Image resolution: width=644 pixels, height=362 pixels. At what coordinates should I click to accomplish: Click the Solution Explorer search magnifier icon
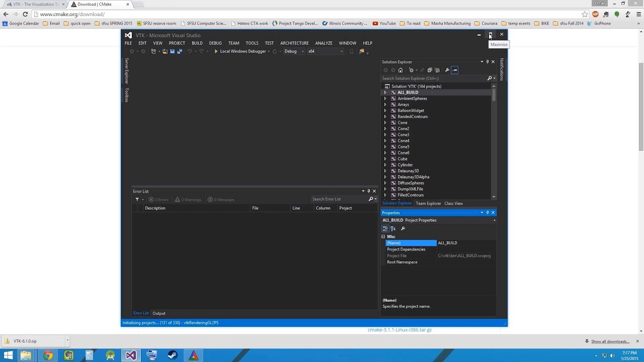pos(490,78)
